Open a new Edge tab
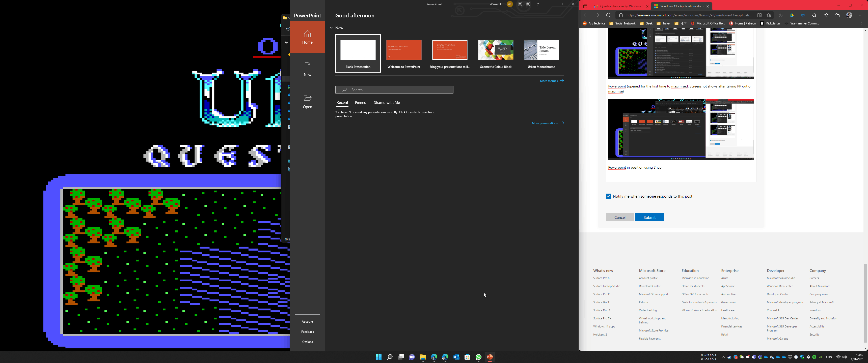 pos(716,6)
